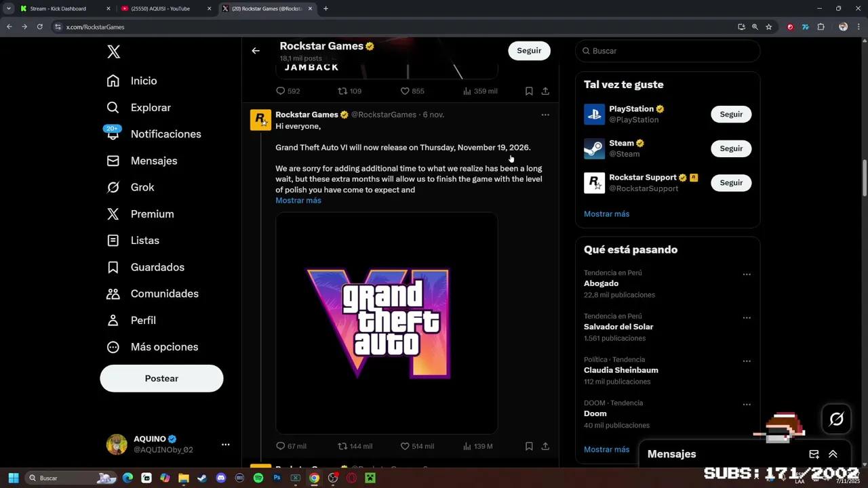
Task: Click the Buscar search field on X
Action: click(668, 51)
